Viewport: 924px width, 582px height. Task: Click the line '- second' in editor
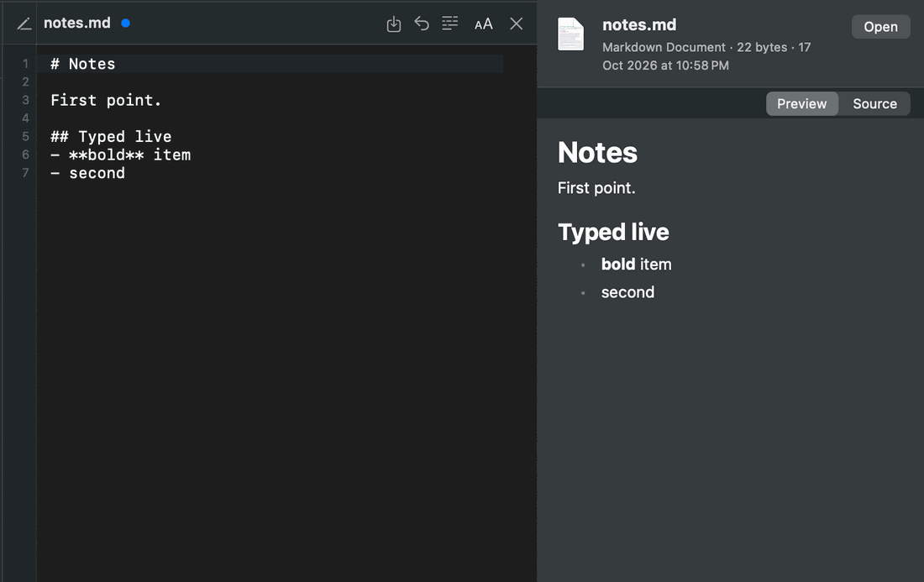pyautogui.click(x=87, y=173)
